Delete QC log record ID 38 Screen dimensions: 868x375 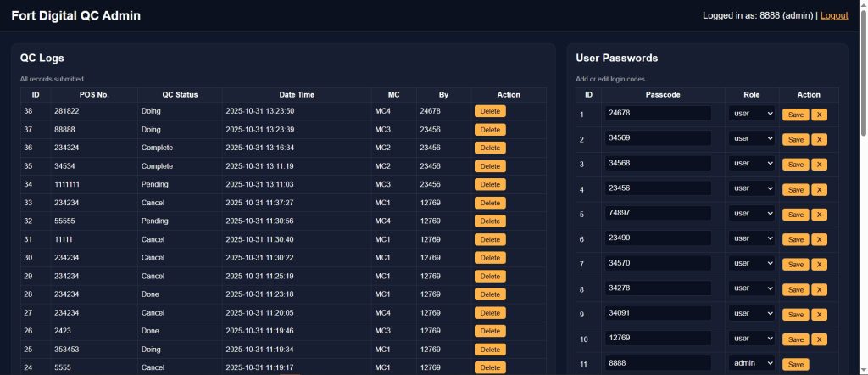click(x=490, y=111)
